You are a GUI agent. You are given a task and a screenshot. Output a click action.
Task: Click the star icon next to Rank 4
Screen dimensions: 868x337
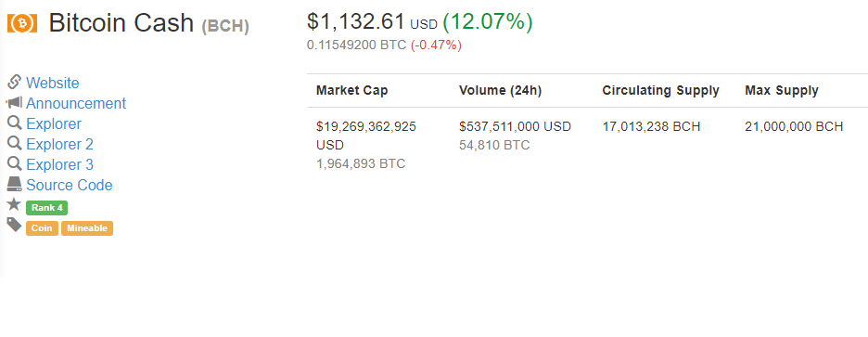pyautogui.click(x=14, y=204)
